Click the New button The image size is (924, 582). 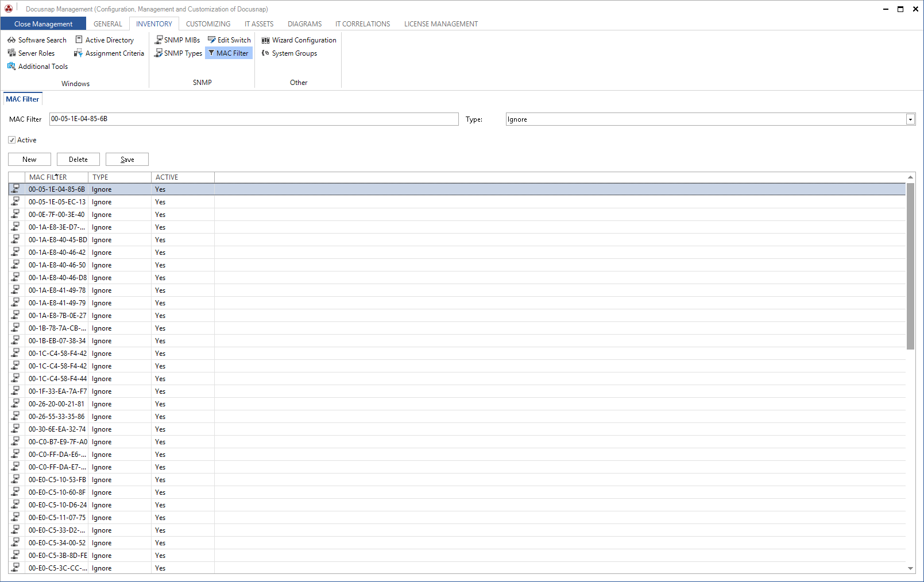coord(29,160)
